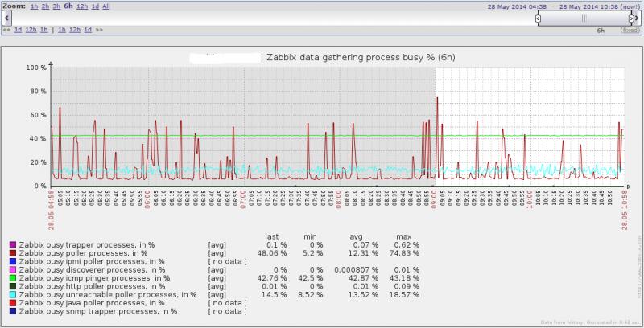Image resolution: width=644 pixels, height=328 pixels.
Task: Set zoom period to 12h
Action: tap(82, 6)
